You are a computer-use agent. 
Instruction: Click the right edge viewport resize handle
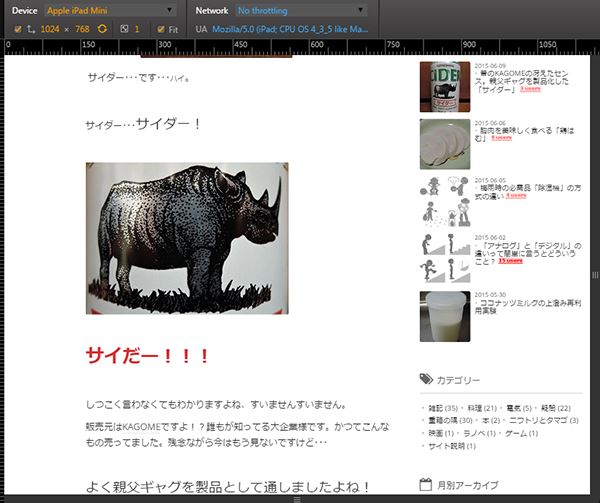[x=595, y=275]
